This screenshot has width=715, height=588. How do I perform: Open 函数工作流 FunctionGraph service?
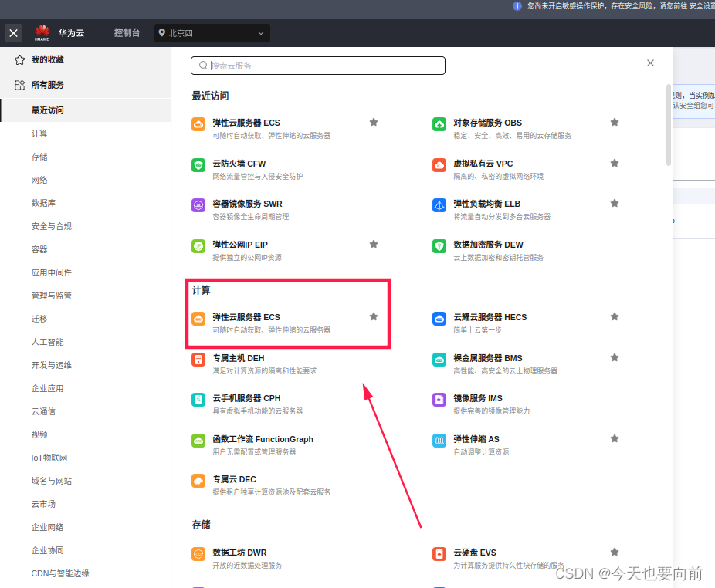[263, 439]
